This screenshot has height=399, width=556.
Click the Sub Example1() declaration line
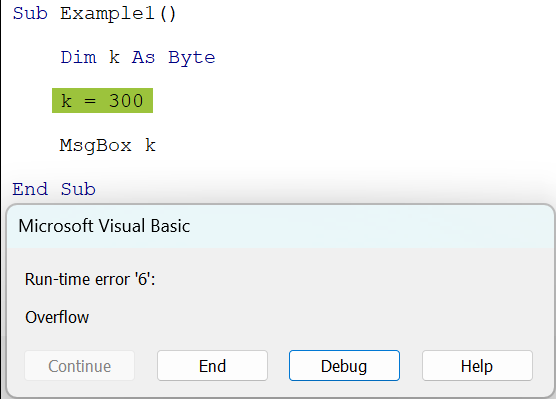click(94, 13)
